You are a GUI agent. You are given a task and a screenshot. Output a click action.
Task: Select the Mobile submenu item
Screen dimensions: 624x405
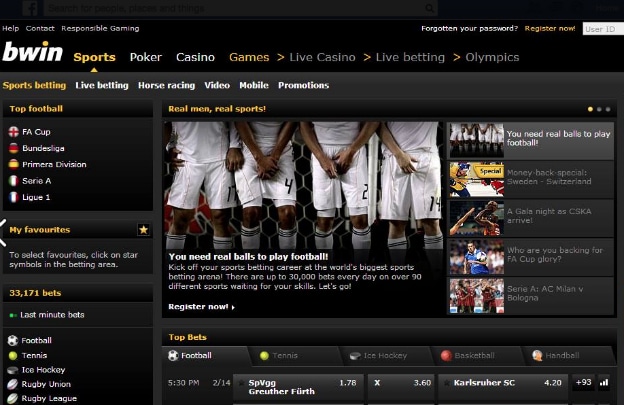pyautogui.click(x=254, y=85)
